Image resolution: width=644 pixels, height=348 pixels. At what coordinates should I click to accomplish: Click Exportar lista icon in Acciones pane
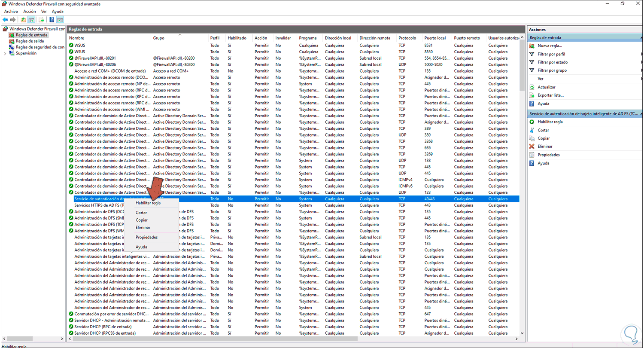click(x=532, y=95)
